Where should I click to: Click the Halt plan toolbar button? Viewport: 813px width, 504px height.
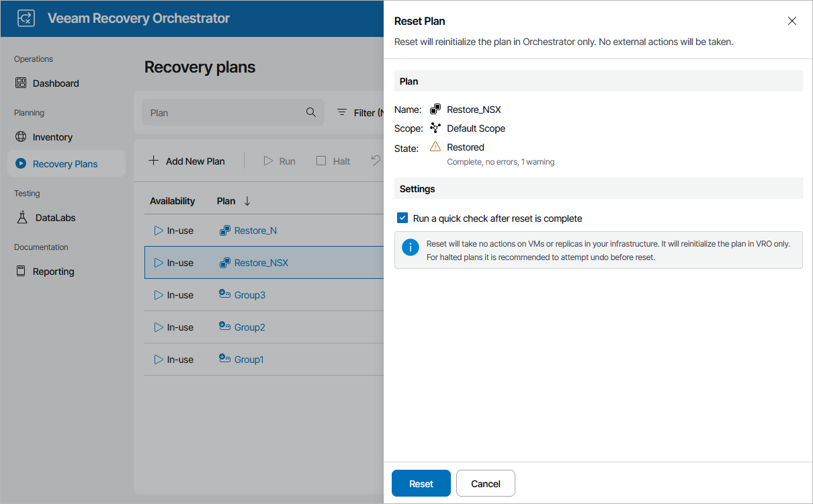334,161
